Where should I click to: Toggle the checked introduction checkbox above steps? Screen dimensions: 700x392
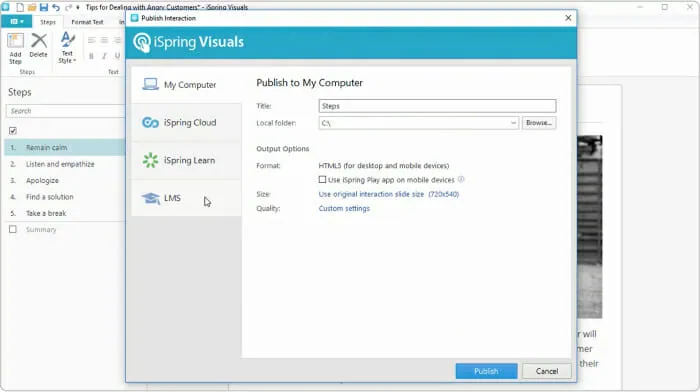point(13,131)
